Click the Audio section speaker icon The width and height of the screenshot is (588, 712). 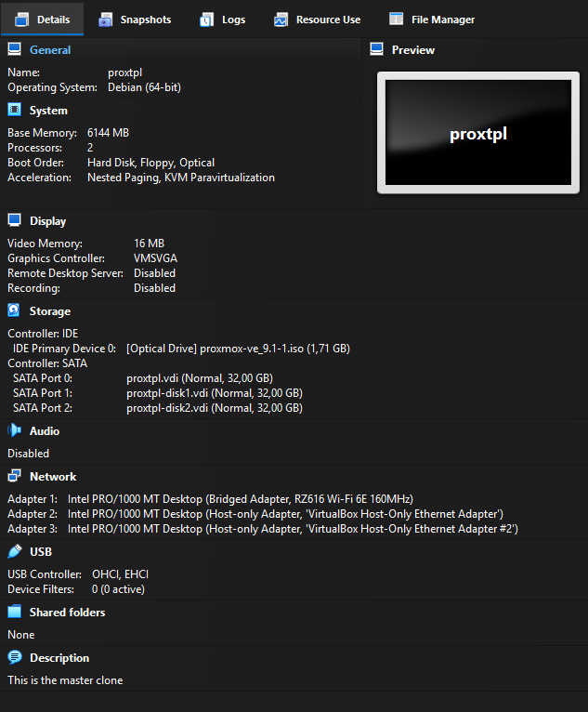tap(15, 430)
